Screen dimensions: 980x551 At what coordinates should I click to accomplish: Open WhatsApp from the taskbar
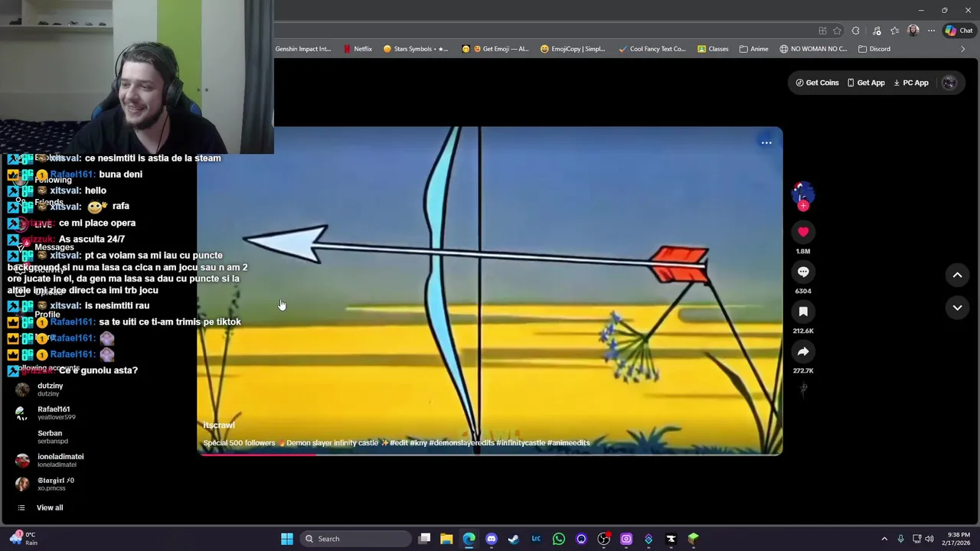coord(559,539)
